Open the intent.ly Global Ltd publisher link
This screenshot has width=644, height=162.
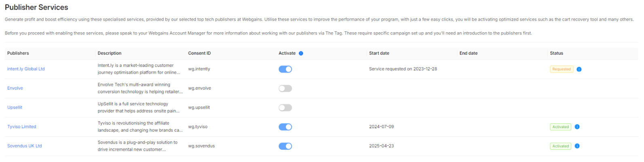[26, 69]
